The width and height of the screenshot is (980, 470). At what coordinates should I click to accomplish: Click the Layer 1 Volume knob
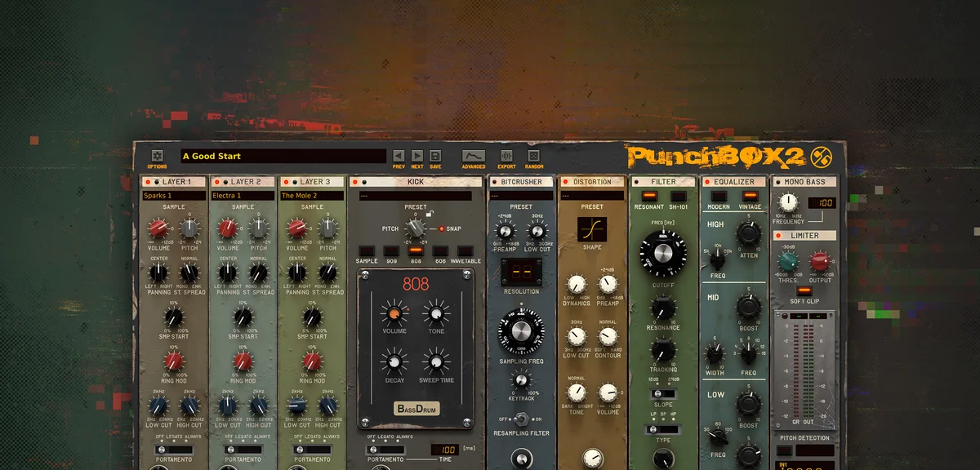158,228
